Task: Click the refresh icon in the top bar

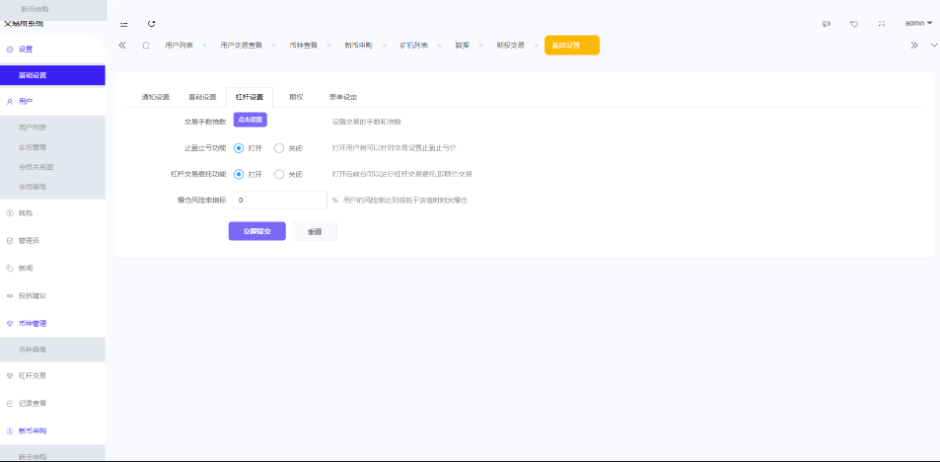Action: (x=152, y=23)
